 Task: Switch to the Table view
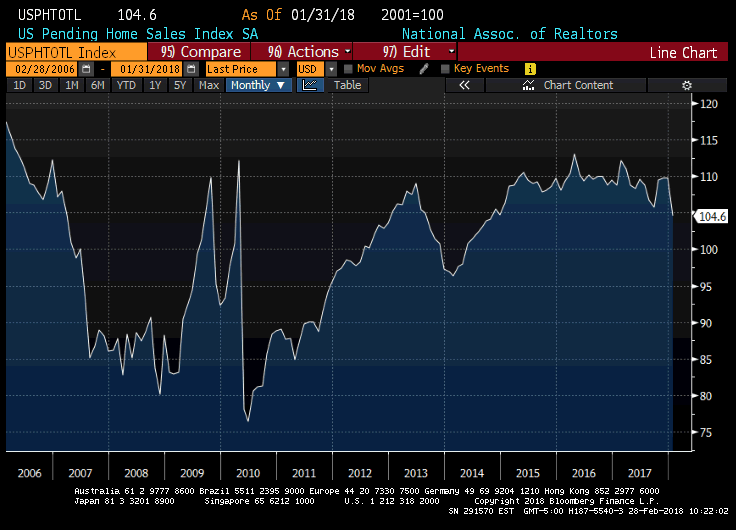click(347, 85)
